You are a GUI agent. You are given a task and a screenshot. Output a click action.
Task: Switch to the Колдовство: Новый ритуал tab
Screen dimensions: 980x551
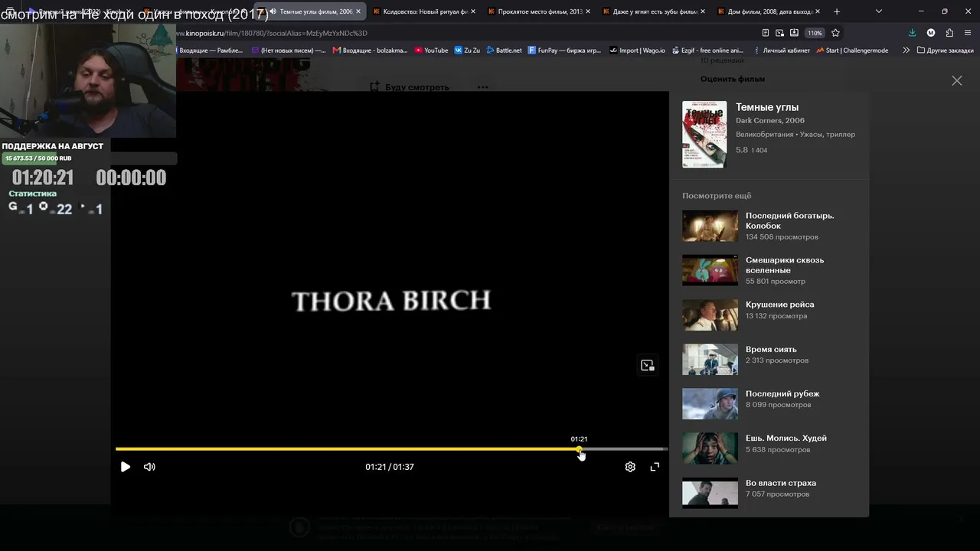coord(423,11)
